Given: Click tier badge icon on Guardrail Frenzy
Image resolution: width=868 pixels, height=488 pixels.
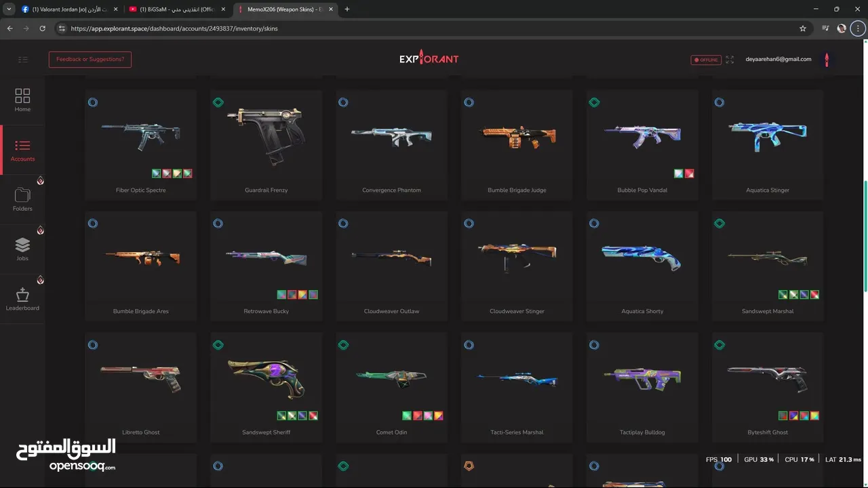Looking at the screenshot, I should [x=218, y=102].
